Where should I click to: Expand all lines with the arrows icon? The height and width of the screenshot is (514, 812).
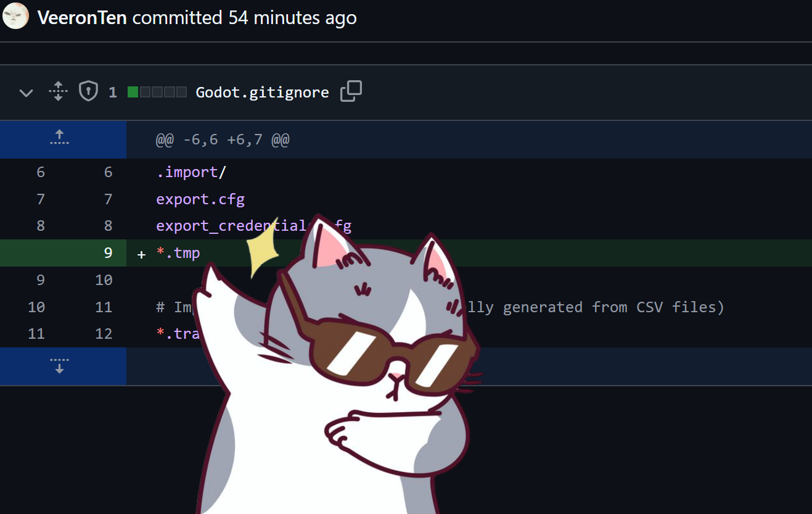coord(58,91)
